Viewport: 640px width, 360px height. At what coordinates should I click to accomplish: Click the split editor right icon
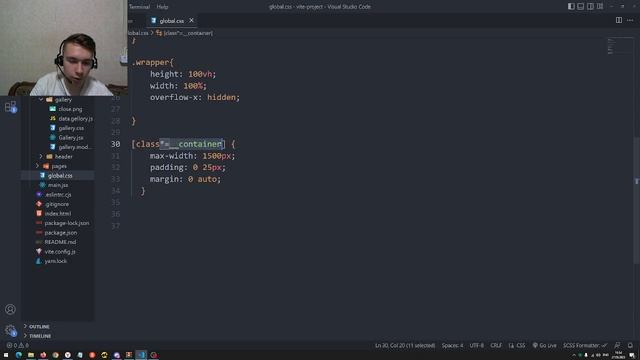pyautogui.click(x=619, y=20)
